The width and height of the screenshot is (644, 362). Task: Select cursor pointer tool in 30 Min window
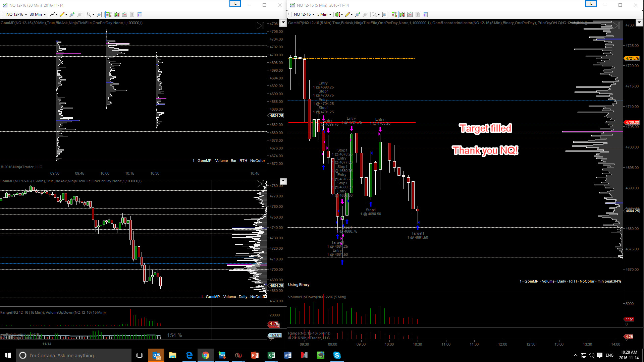pos(89,14)
